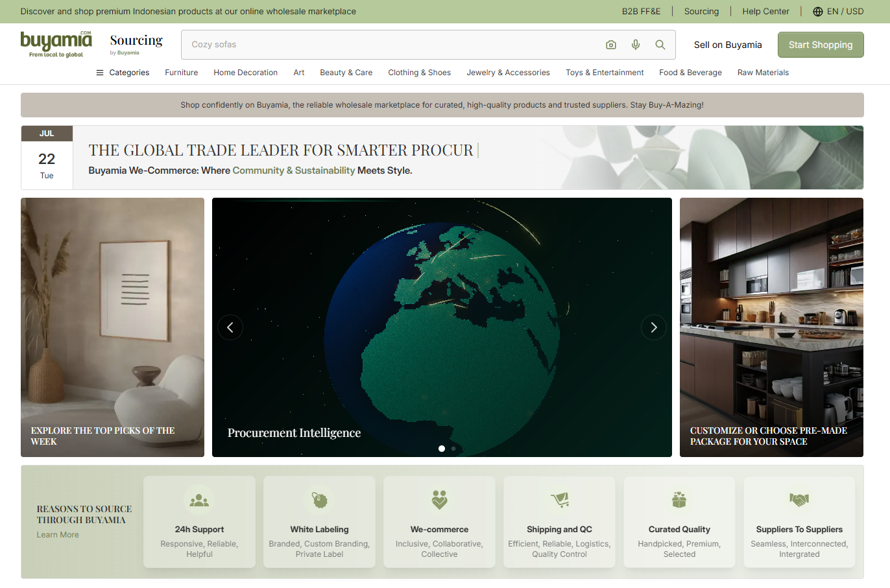The width and height of the screenshot is (890, 588).
Task: Open the Food & Beverage category
Action: 691,73
